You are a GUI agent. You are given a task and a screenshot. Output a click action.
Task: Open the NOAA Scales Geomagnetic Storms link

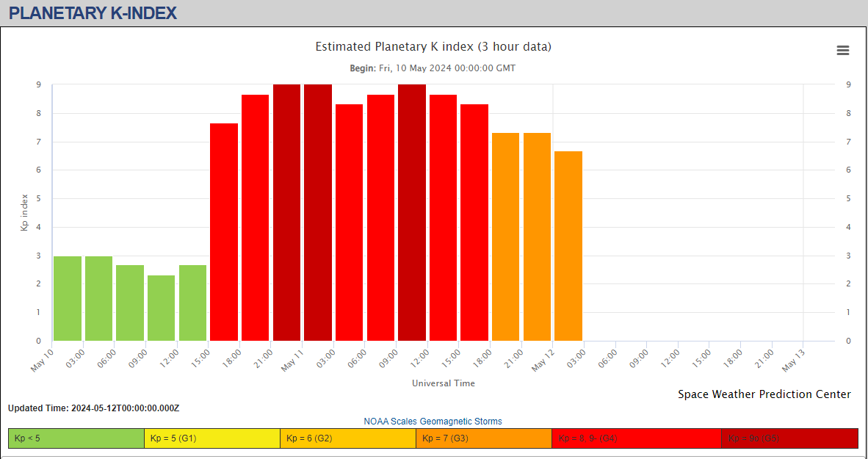coord(433,422)
